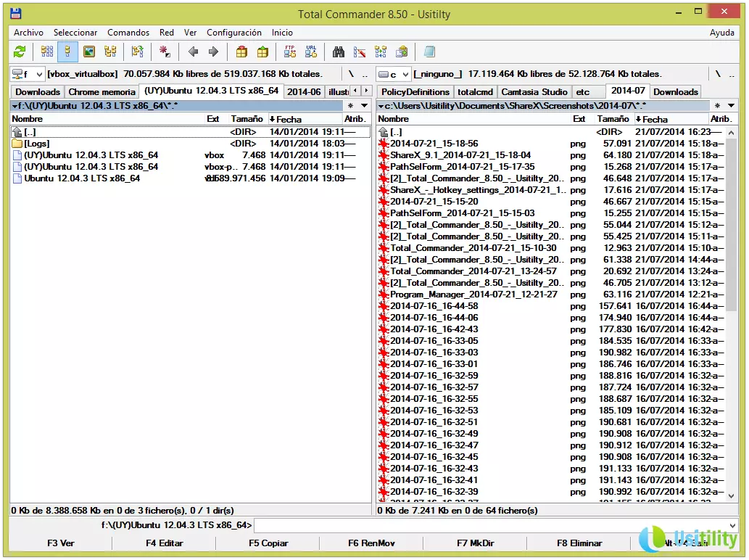Screen dimensions: 749x560
Task: Click the green refresh icon in toolbar
Action: pos(20,52)
